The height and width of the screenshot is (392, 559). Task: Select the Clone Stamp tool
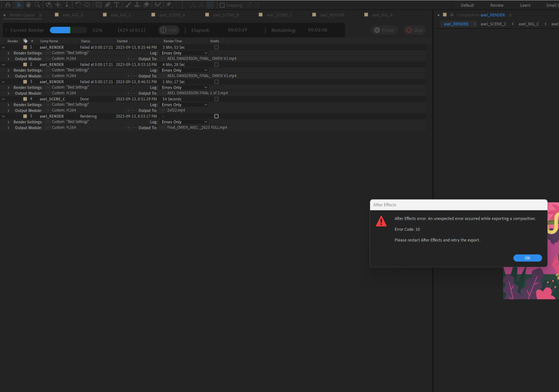[137, 5]
